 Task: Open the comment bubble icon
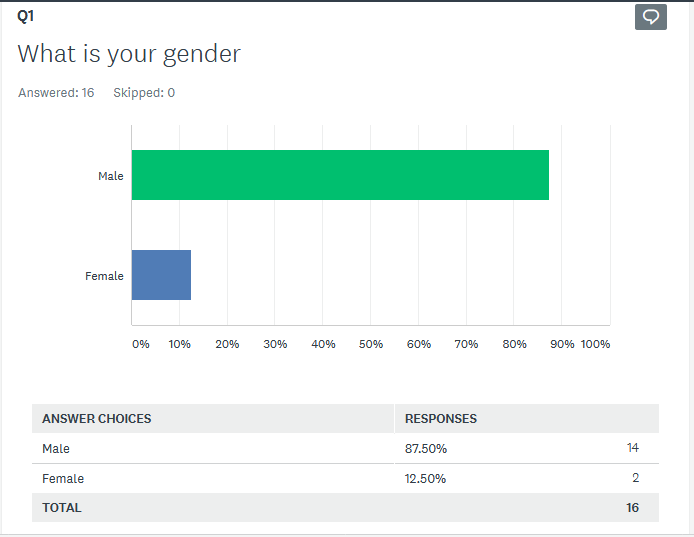tap(650, 17)
